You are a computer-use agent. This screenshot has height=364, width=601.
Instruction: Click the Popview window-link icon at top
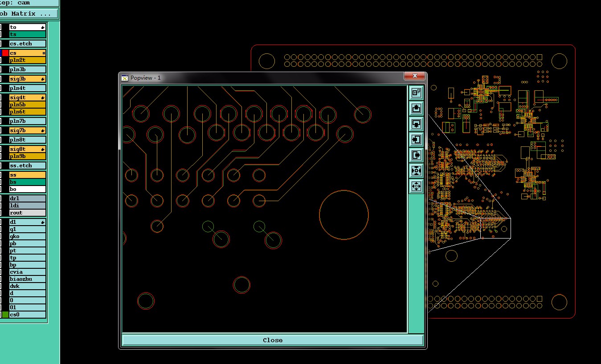click(x=416, y=93)
